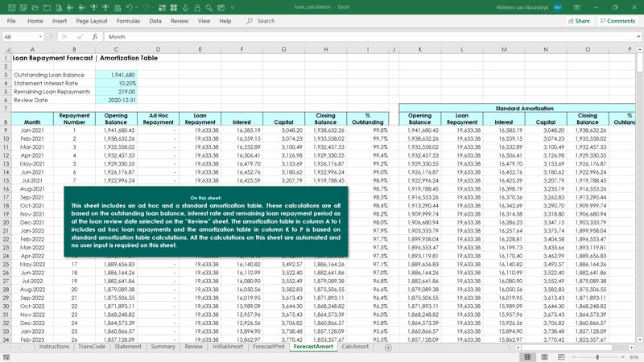This screenshot has height=362, width=644.
Task: Open the WV user account avatar
Action: [x=557, y=7]
